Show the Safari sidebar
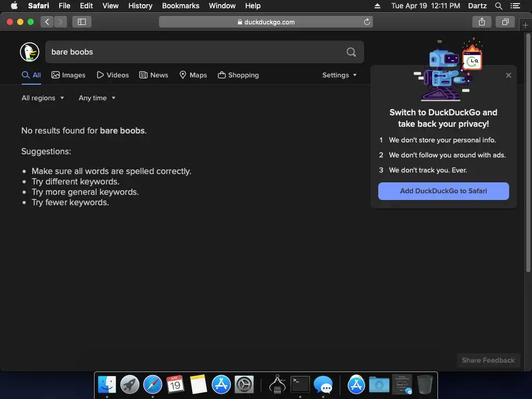Screen dimensions: 532x399 pyautogui.click(x=82, y=22)
